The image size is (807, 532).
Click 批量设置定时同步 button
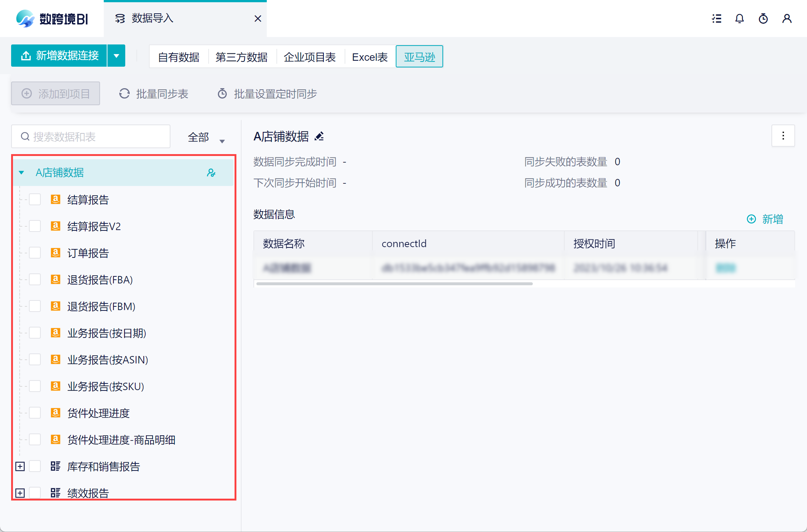(x=268, y=94)
